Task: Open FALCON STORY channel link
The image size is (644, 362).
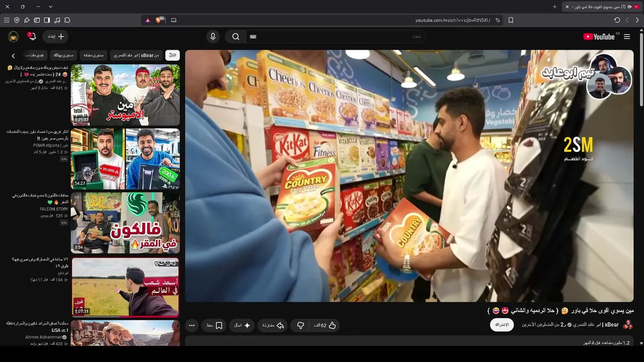Action: (54, 209)
